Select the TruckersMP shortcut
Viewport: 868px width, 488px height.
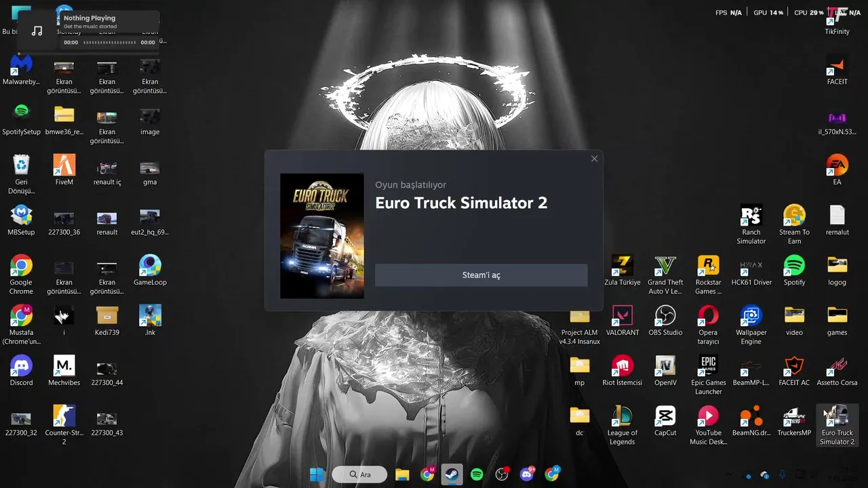[794, 421]
